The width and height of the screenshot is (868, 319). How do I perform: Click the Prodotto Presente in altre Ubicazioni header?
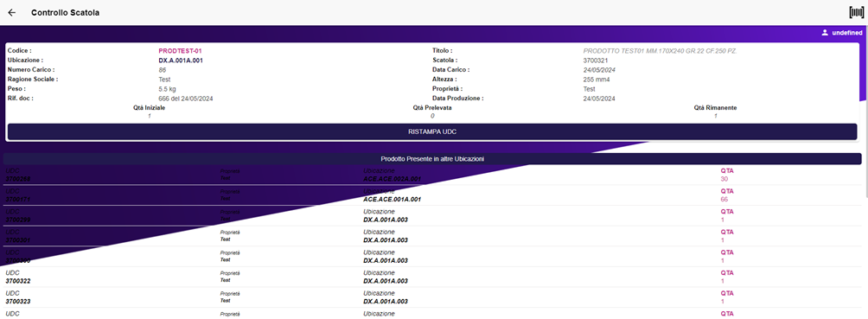click(432, 159)
